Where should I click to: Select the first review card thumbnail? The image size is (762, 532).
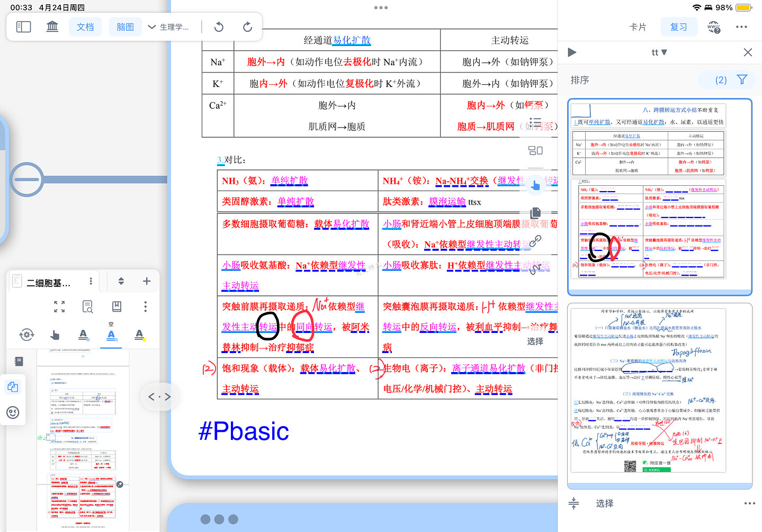(x=660, y=197)
